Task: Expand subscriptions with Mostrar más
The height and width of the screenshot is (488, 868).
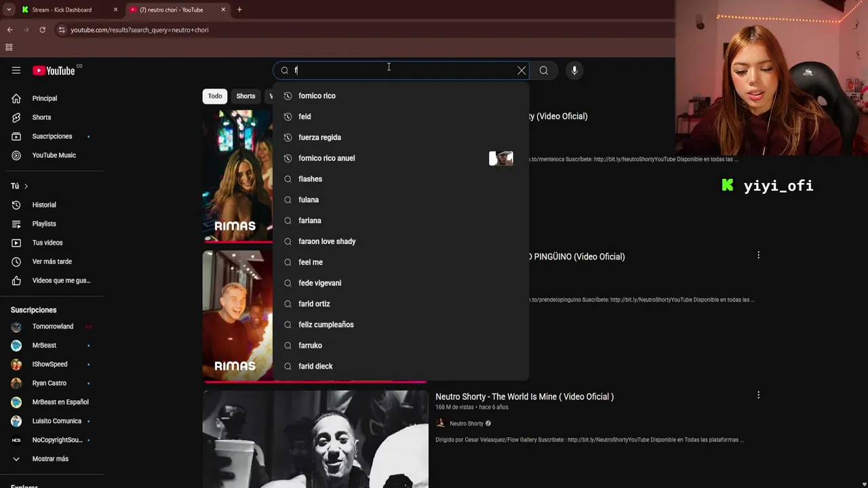Action: point(52,459)
